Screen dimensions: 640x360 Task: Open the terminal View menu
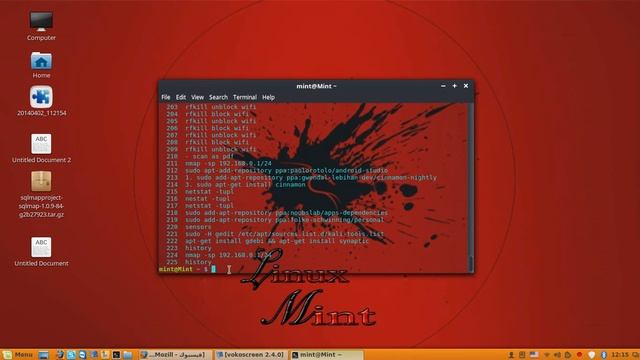[198, 97]
